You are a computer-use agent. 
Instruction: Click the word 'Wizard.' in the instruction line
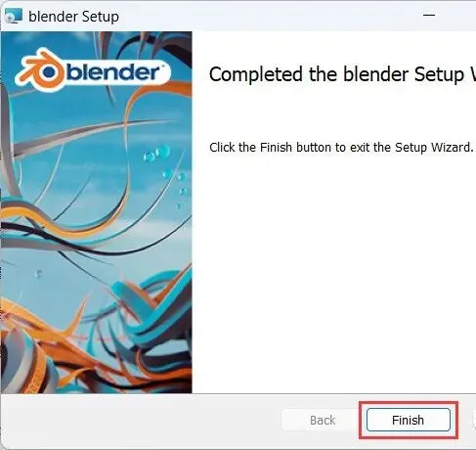(x=453, y=148)
